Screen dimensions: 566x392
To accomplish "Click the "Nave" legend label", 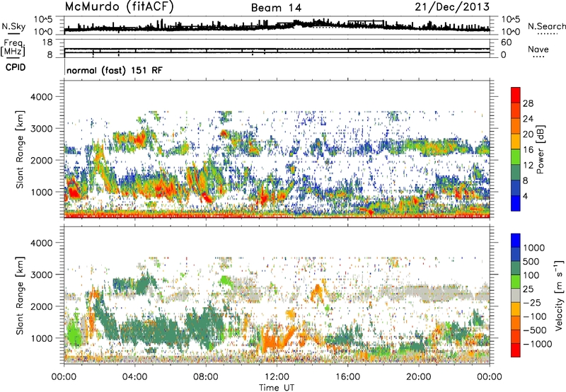I will pos(538,49).
